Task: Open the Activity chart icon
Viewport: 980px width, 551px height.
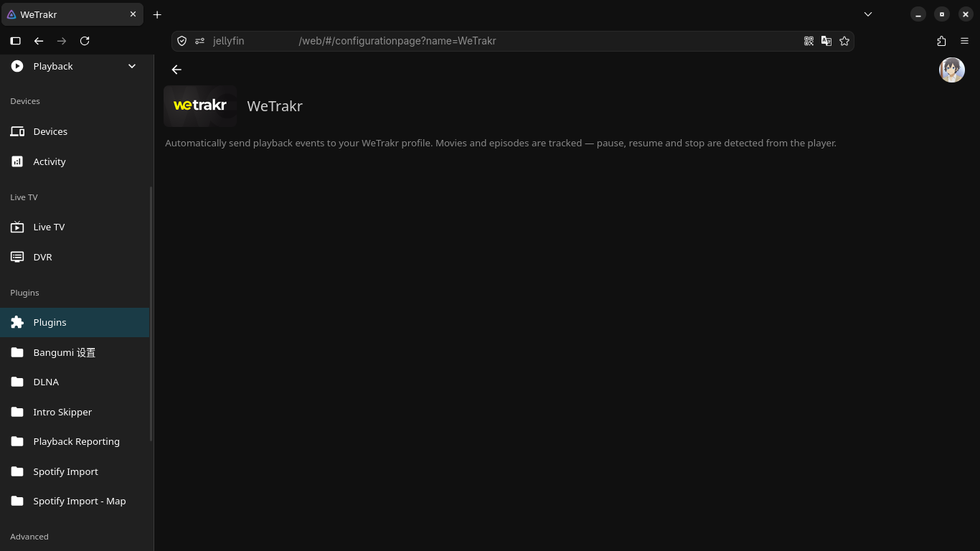Action: tap(17, 161)
